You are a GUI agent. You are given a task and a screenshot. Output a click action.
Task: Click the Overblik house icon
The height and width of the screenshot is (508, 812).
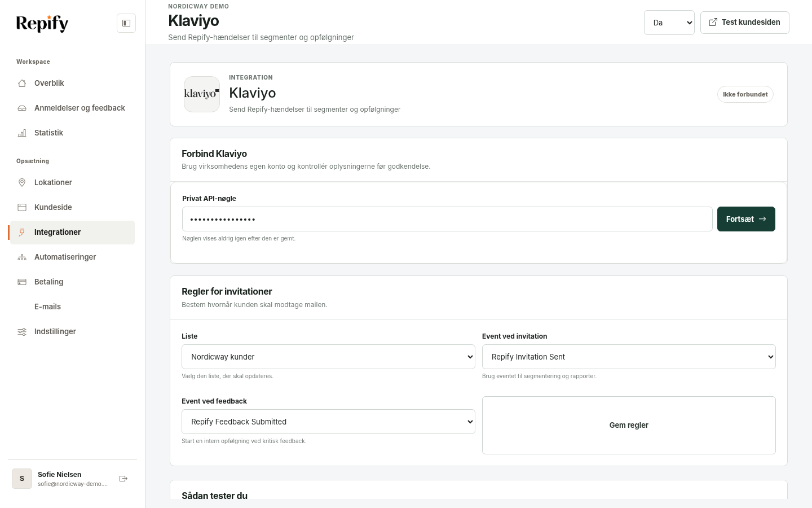22,83
